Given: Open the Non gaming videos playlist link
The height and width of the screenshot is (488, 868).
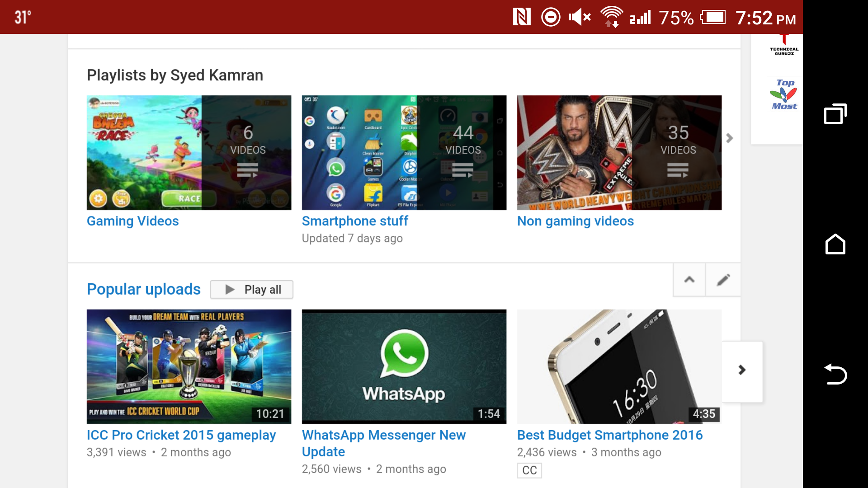Looking at the screenshot, I should tap(575, 221).
